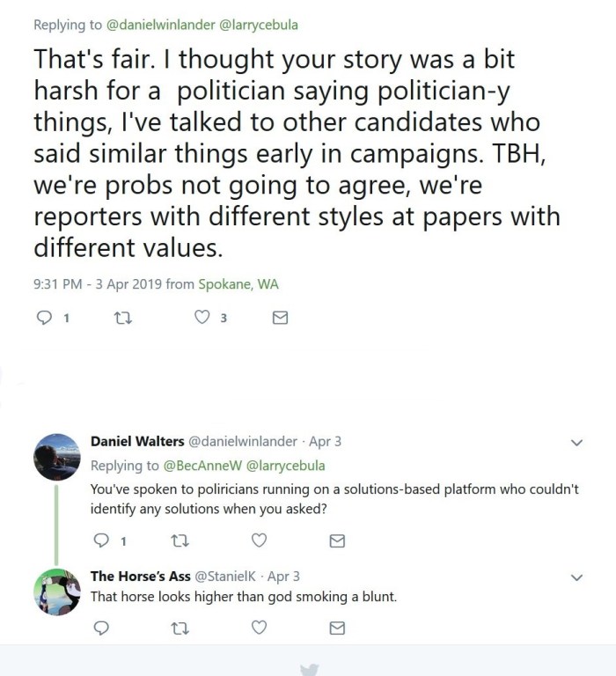616x676 pixels.
Task: Expand options chevron on Horse's Ass tweet
Action: (x=577, y=577)
